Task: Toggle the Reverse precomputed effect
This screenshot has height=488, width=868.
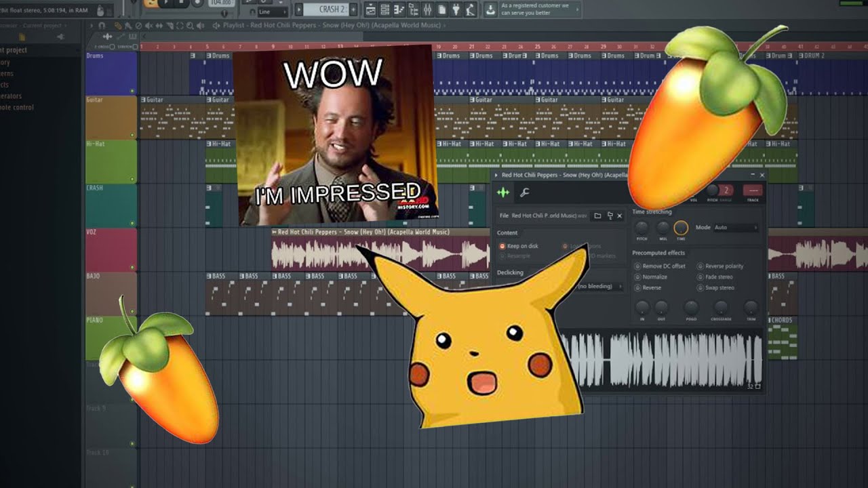Action: pyautogui.click(x=649, y=288)
